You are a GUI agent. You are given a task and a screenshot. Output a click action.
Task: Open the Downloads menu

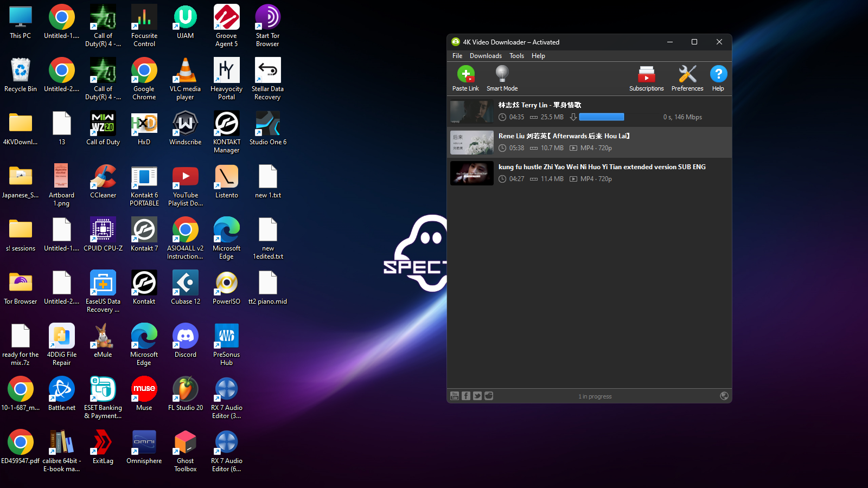coord(486,56)
